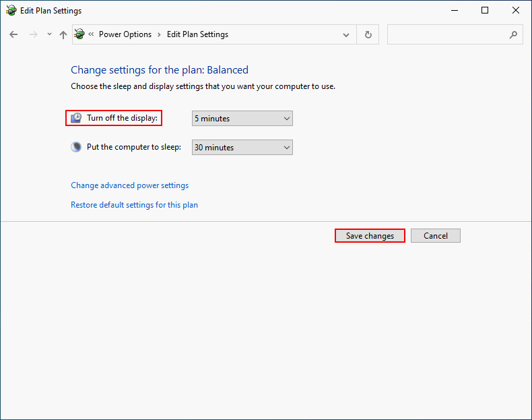Viewport: 532px width, 420px height.
Task: Go back using the back arrow
Action: [13, 34]
